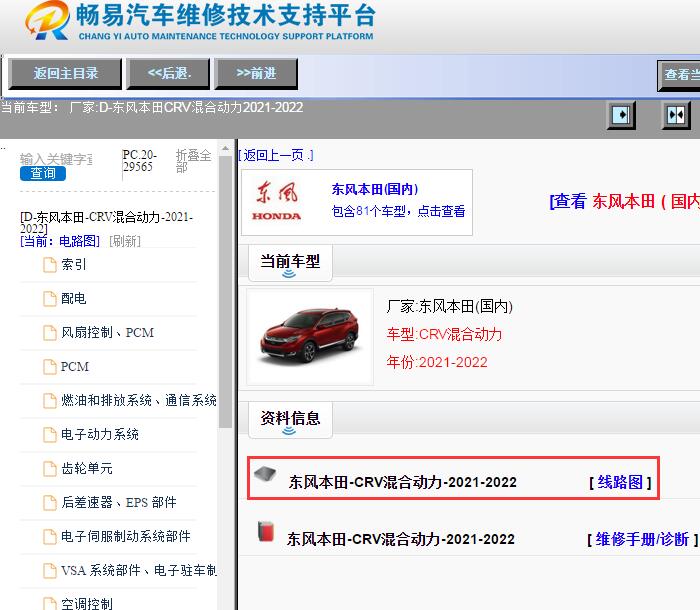Click [当前: 电路图] link

tap(60, 241)
